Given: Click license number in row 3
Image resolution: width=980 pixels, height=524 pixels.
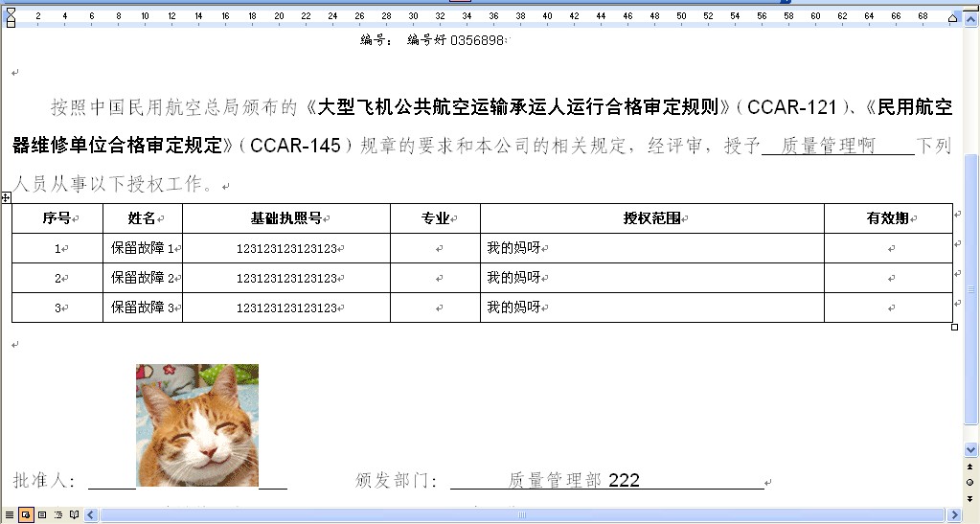Looking at the screenshot, I should coord(286,308).
